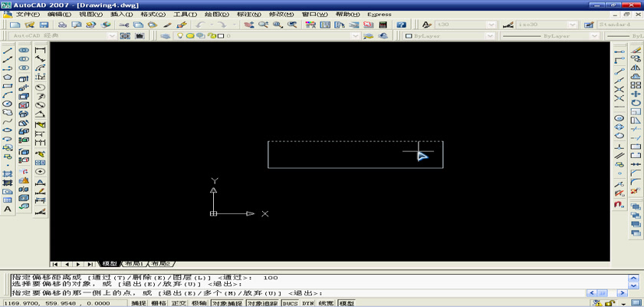
Task: Toggle the 正交 ortho mode button
Action: click(x=179, y=303)
